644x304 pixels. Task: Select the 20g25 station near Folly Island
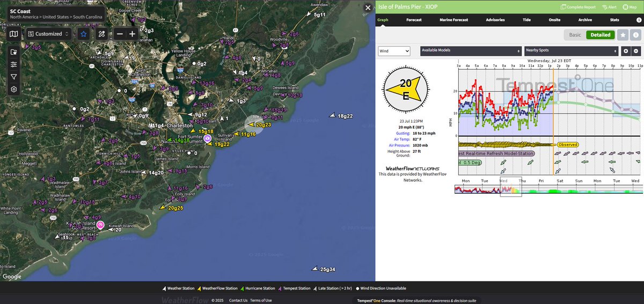point(172,207)
